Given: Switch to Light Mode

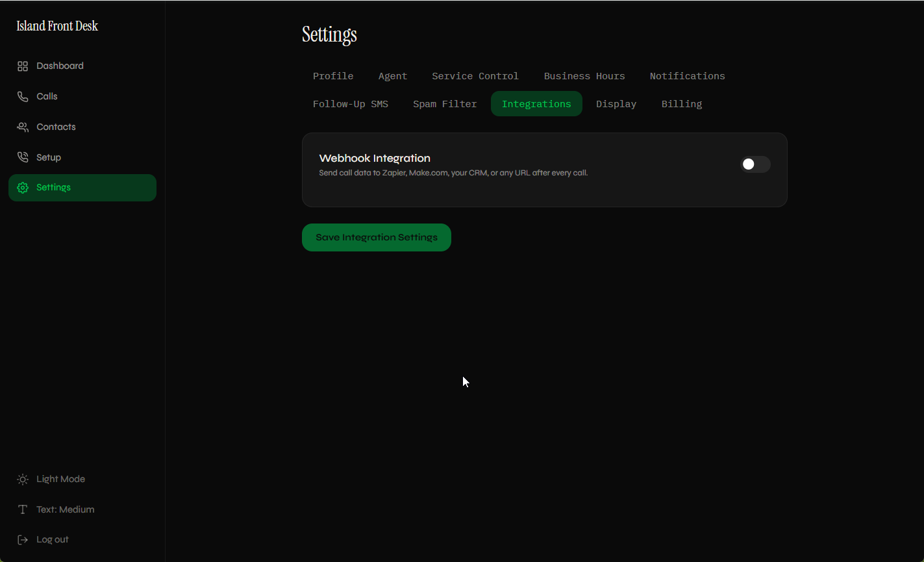Looking at the screenshot, I should click(60, 479).
